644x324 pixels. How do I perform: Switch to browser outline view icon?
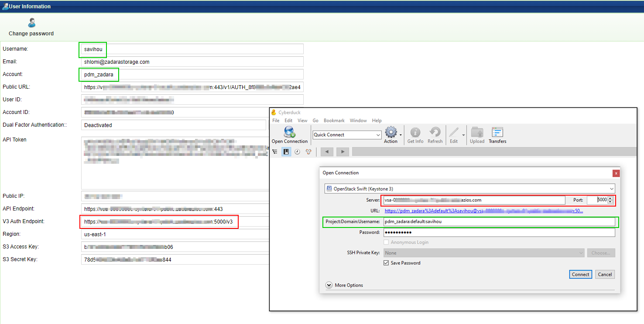275,152
